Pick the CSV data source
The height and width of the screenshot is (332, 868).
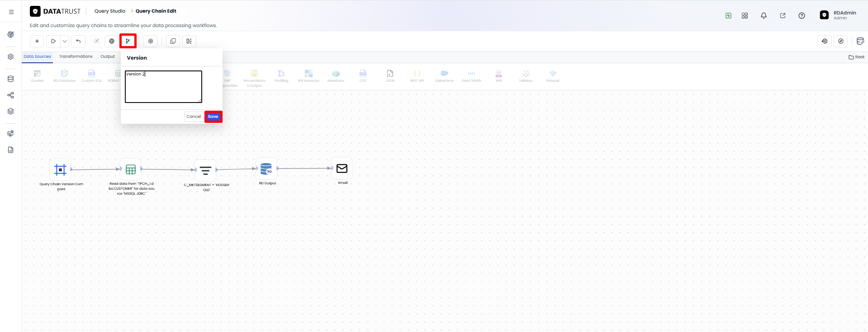363,76
